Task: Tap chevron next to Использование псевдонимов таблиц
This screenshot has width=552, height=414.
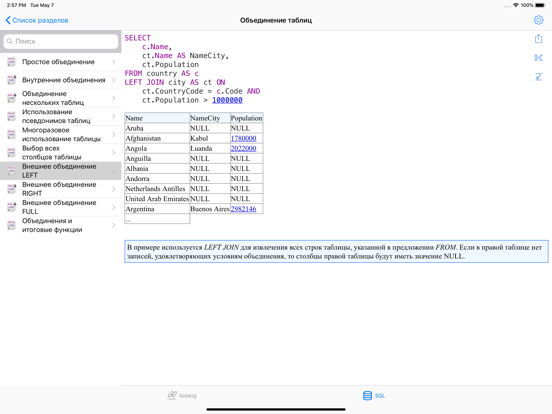Action: pyautogui.click(x=114, y=116)
